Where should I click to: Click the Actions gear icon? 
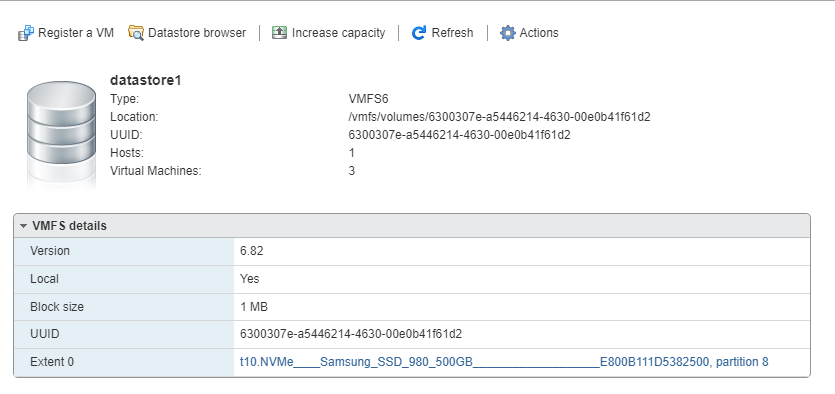pos(507,33)
